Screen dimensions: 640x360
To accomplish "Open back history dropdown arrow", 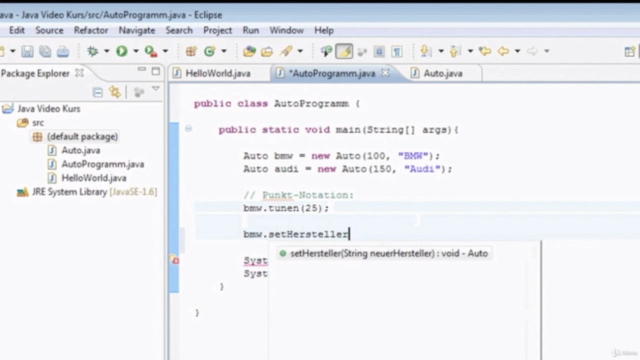I will point(517,51).
